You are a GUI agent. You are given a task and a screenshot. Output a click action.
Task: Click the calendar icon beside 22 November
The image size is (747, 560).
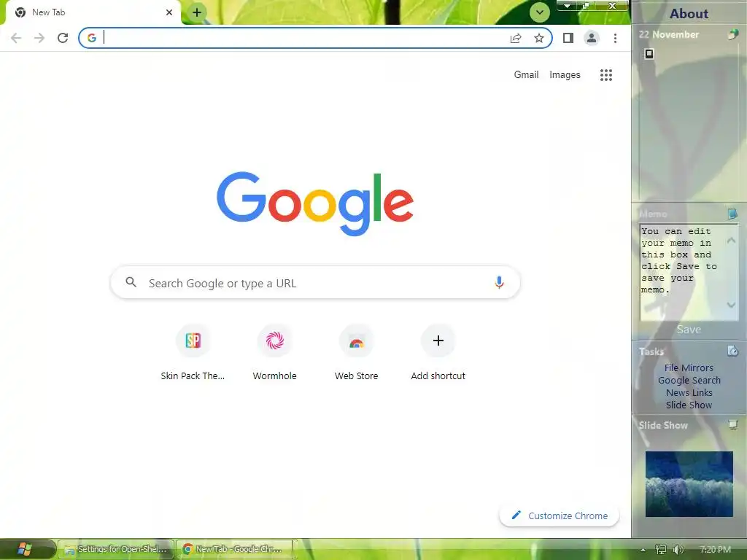733,34
